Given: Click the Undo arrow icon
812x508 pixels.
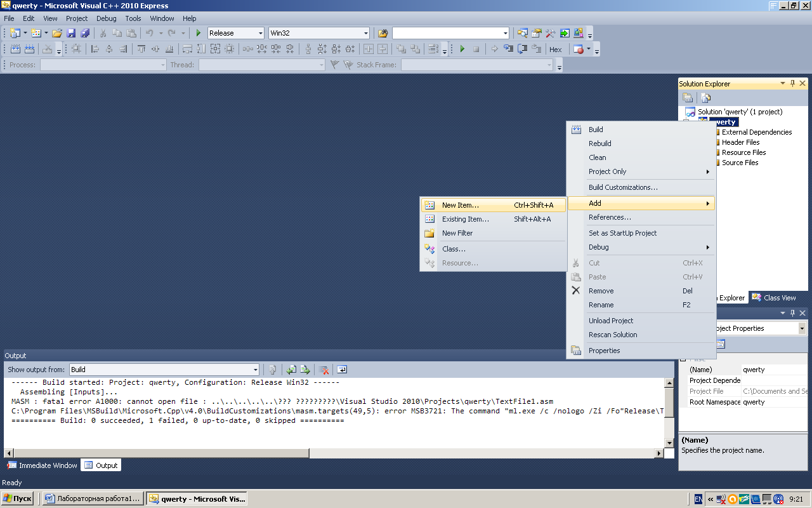Looking at the screenshot, I should coord(150,33).
